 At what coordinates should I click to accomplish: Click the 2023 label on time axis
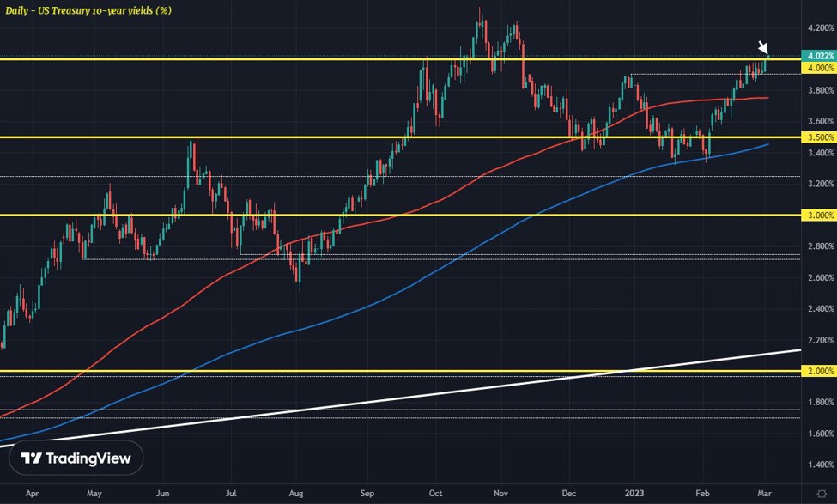pos(634,495)
